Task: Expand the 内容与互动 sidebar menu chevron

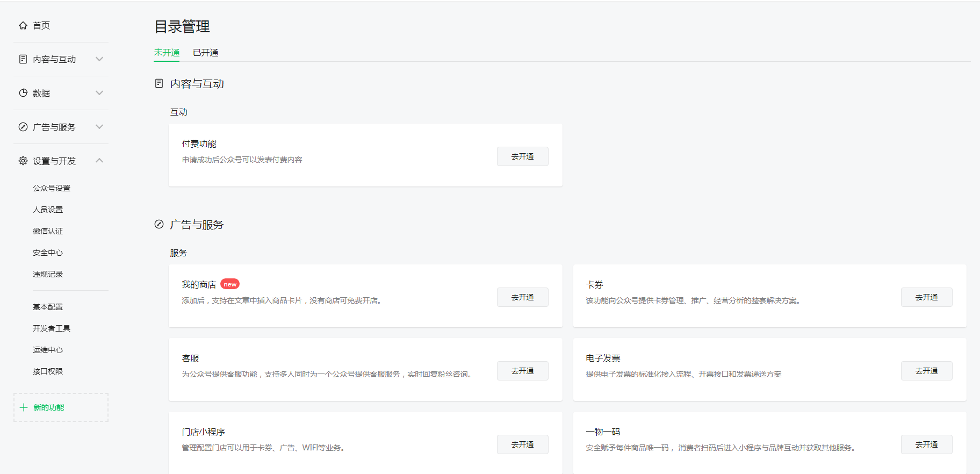Action: pos(99,59)
